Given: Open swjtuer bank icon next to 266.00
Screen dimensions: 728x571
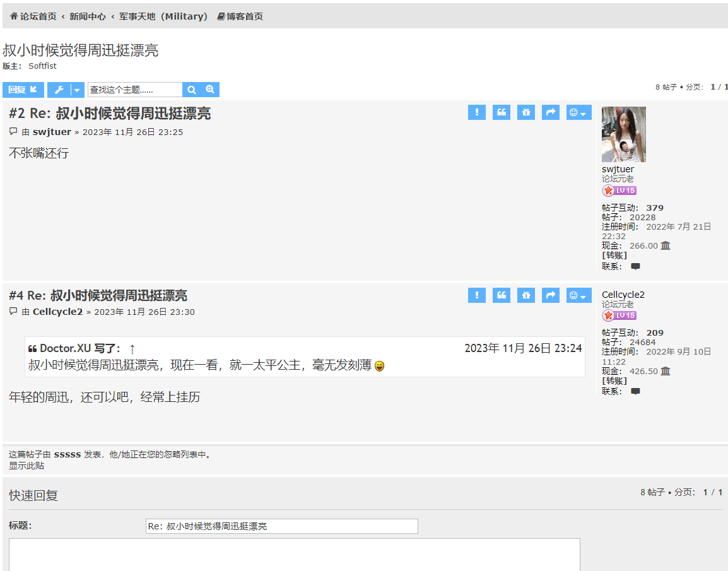Looking at the screenshot, I should coord(666,245).
